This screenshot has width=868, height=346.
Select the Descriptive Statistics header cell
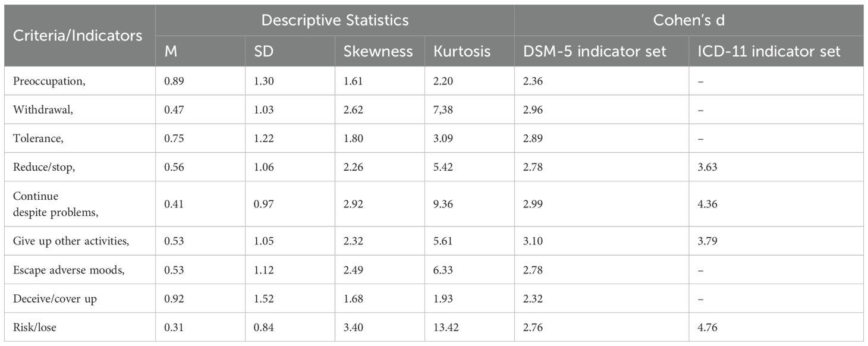click(334, 20)
